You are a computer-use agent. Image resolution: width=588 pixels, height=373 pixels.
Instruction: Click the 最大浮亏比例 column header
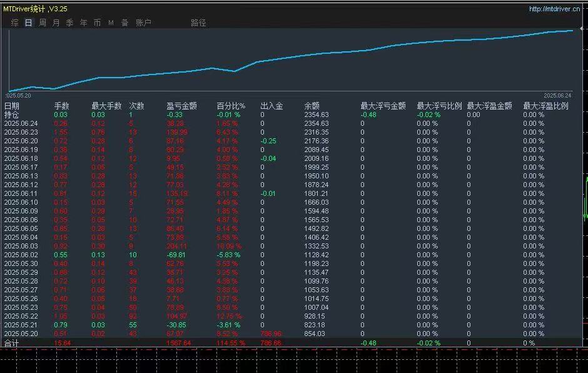[439, 106]
